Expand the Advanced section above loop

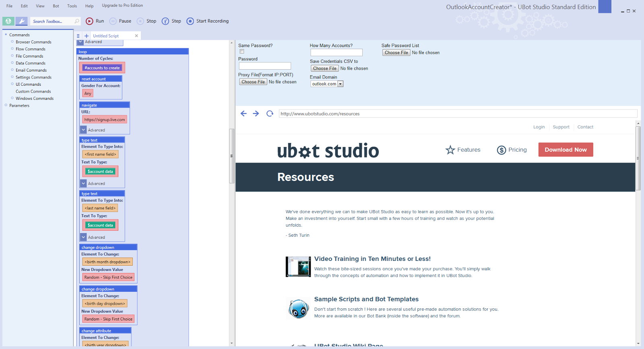click(80, 41)
